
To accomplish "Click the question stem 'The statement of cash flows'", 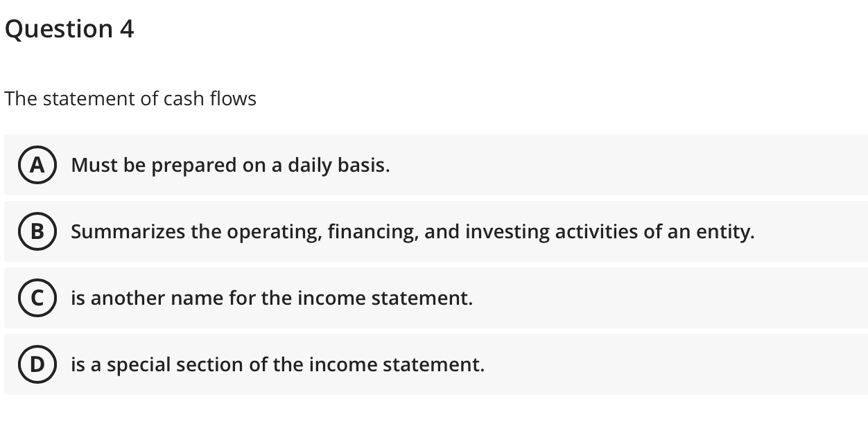I will click(x=130, y=99).
